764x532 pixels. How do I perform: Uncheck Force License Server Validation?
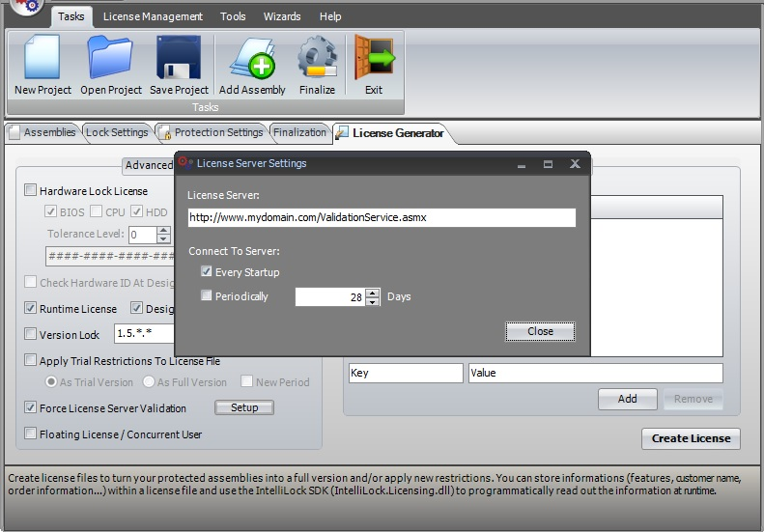pyautogui.click(x=31, y=408)
